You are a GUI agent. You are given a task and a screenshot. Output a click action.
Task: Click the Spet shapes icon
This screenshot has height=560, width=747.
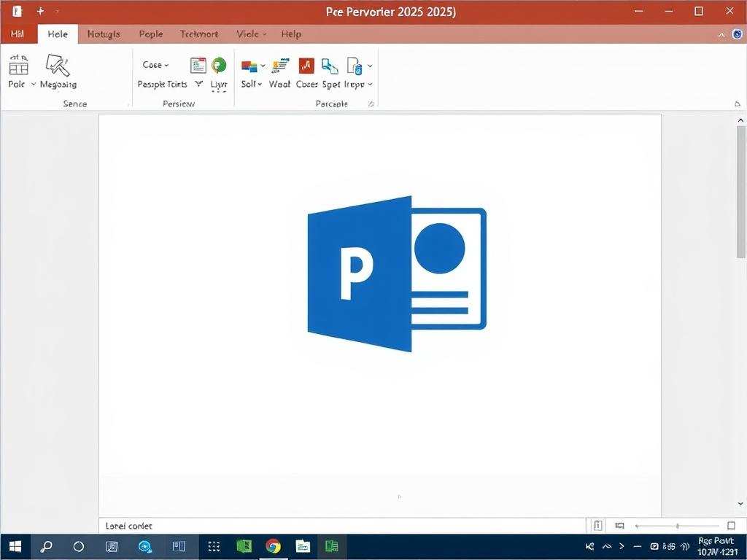pyautogui.click(x=330, y=66)
